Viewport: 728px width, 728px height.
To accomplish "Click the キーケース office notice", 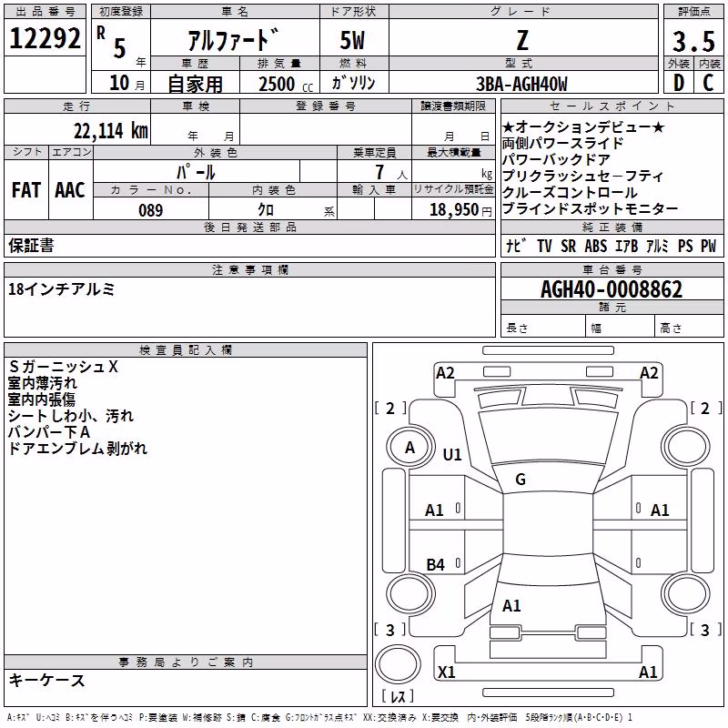I will (x=47, y=680).
